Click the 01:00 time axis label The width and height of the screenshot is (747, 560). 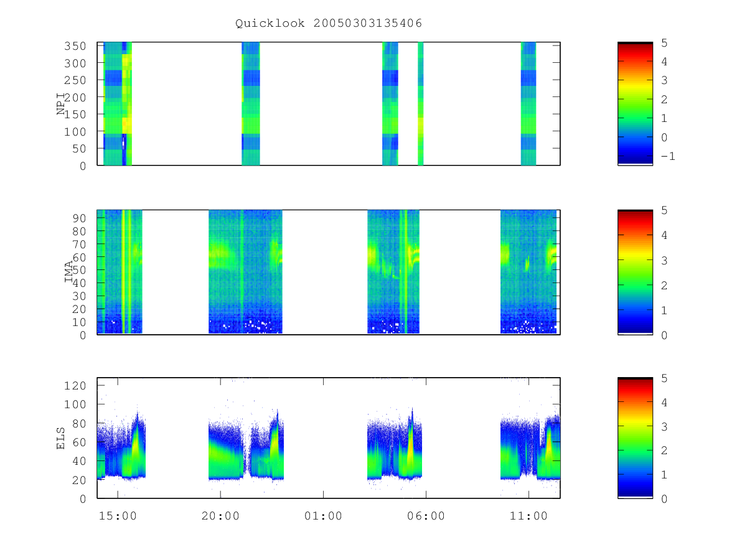[323, 516]
